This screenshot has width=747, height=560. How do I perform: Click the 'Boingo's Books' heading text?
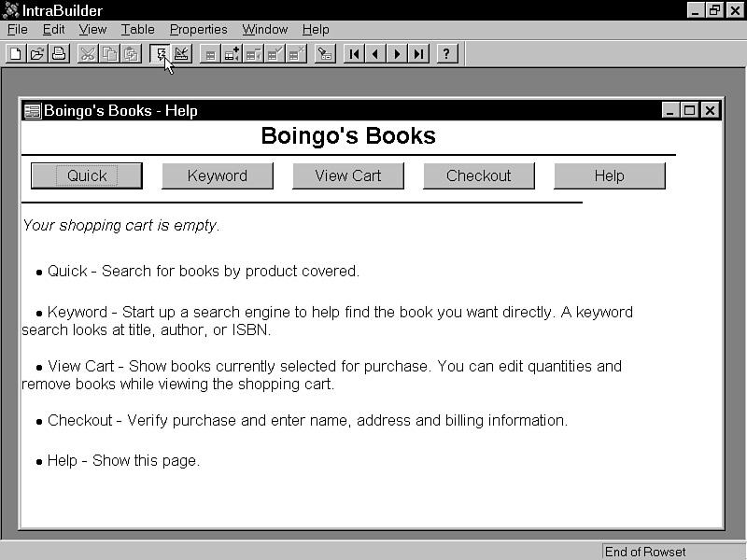[348, 135]
